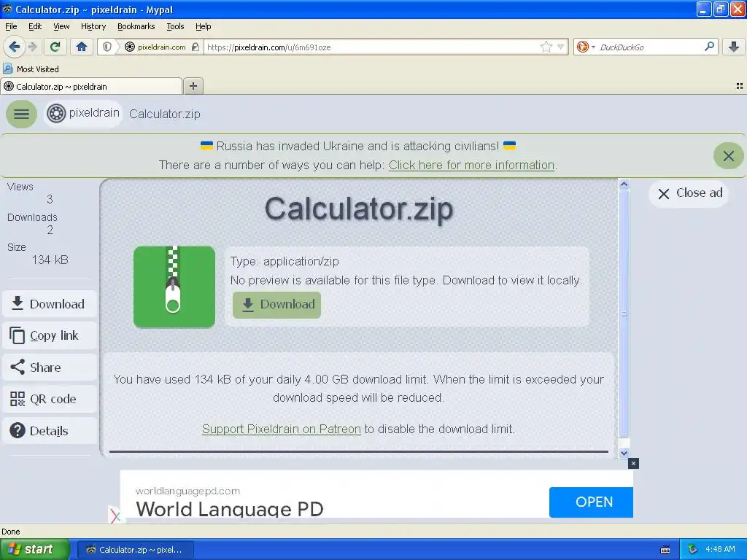This screenshot has height=560, width=747.
Task: Click the worldlanguagepd.com ad text
Action: [187, 491]
